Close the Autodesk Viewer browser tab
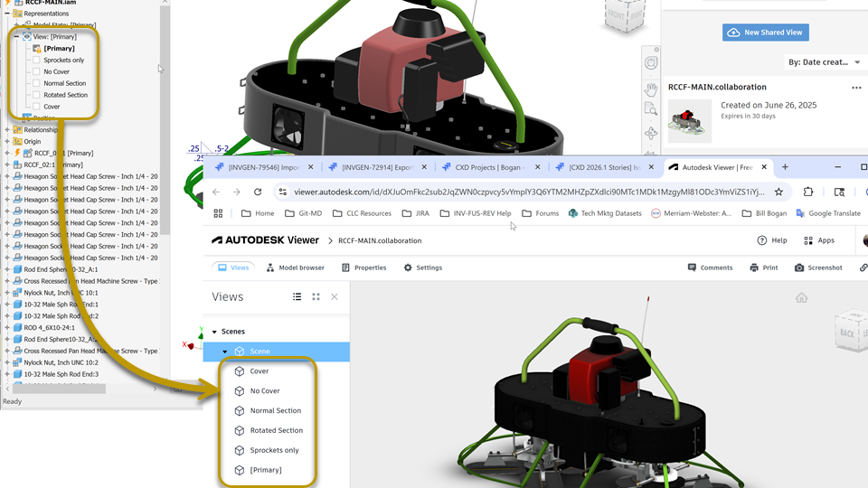 [x=764, y=167]
